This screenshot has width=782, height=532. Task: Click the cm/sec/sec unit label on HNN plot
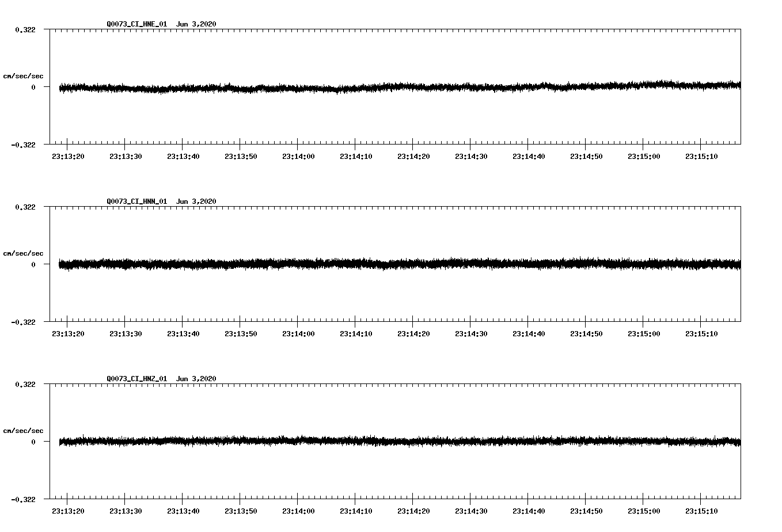[x=23, y=253]
